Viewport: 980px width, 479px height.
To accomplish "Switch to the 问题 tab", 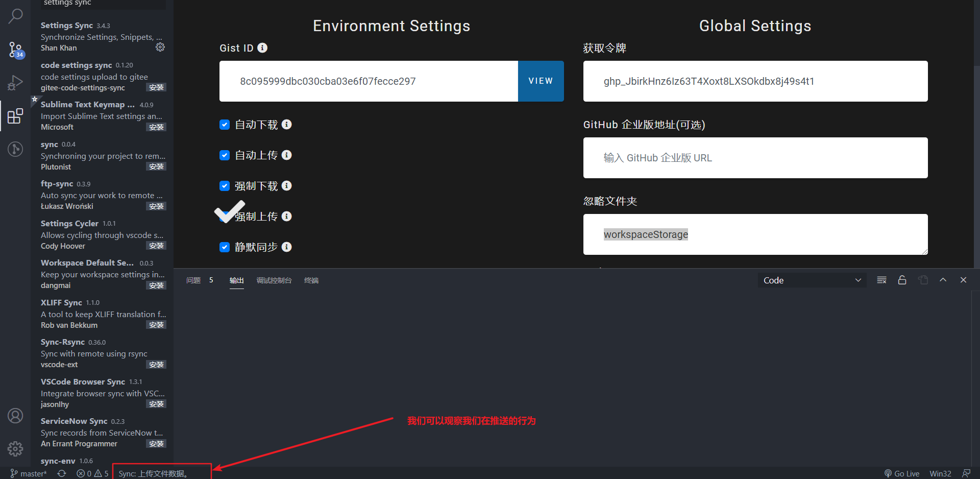I will click(193, 280).
